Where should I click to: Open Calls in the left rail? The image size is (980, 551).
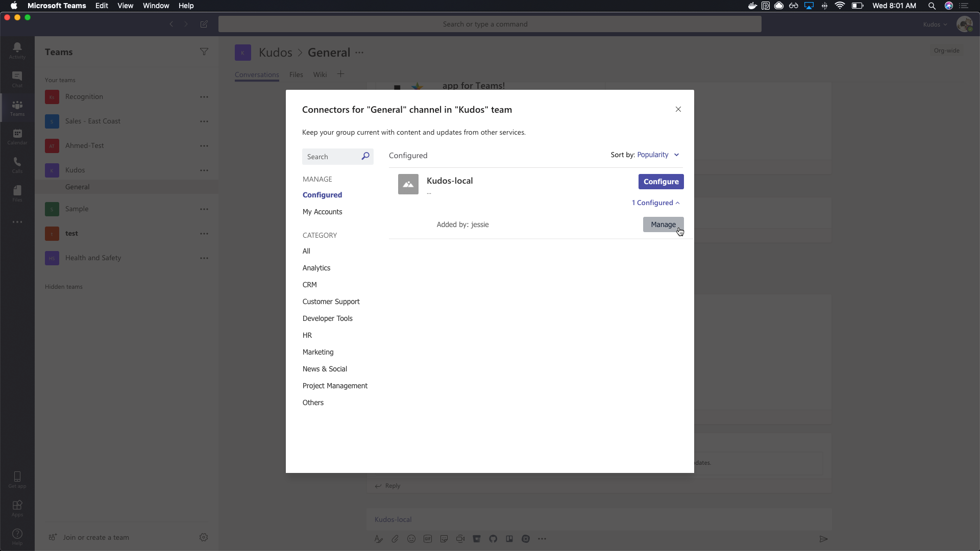pyautogui.click(x=17, y=165)
